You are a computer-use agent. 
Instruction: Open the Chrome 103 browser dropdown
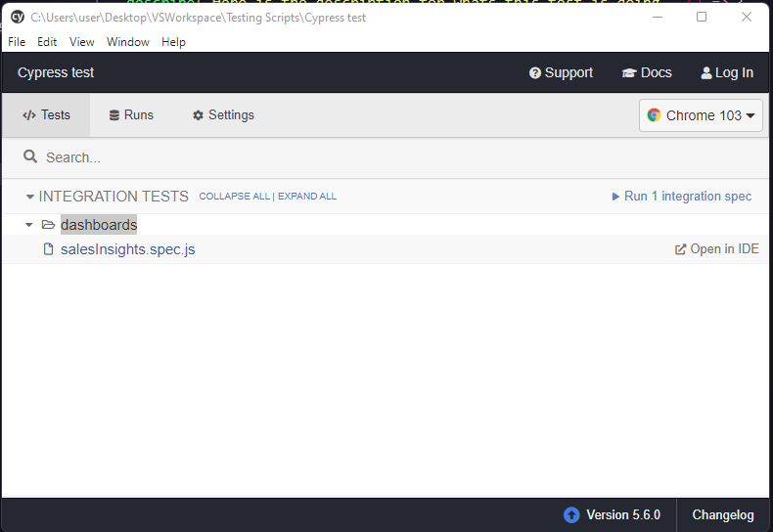click(x=701, y=115)
